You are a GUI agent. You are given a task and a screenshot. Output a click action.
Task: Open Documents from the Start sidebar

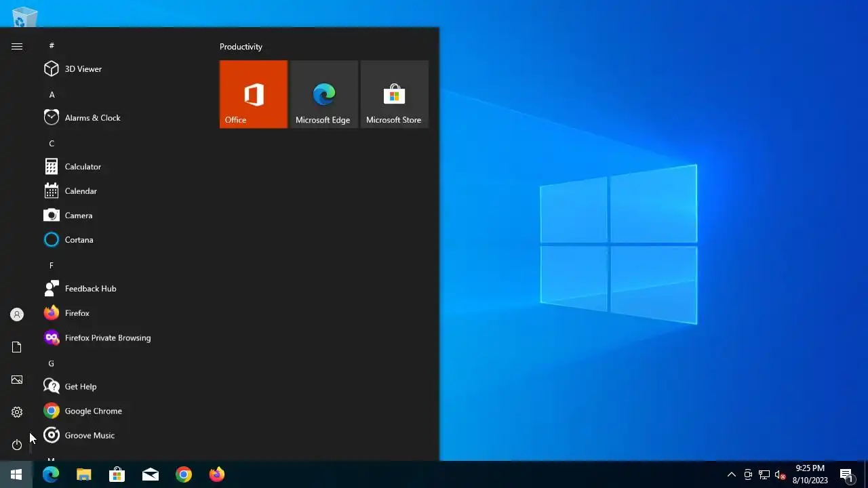[17, 347]
